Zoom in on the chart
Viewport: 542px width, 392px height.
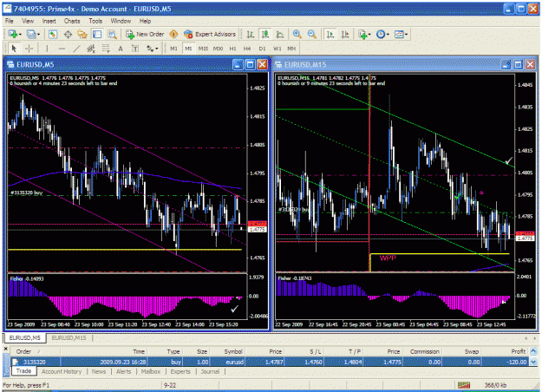[x=297, y=34]
